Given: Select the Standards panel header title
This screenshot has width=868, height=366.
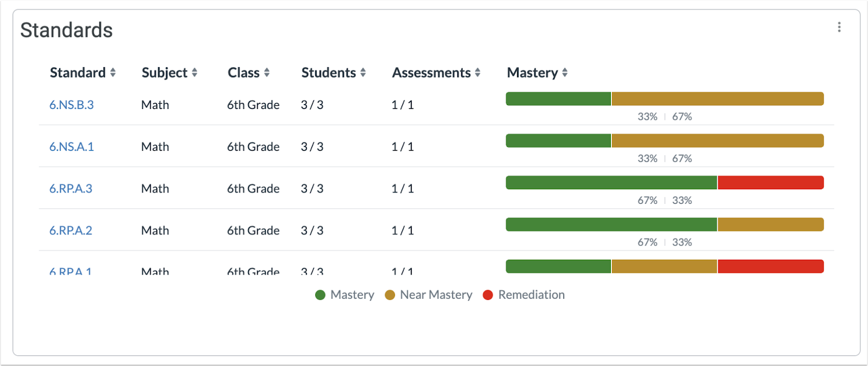Looking at the screenshot, I should click(x=66, y=30).
